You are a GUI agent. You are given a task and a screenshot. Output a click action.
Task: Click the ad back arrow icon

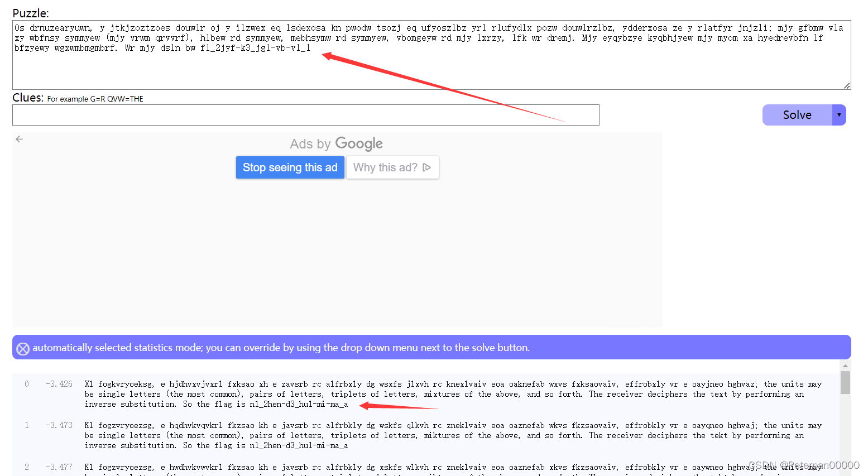tap(20, 139)
